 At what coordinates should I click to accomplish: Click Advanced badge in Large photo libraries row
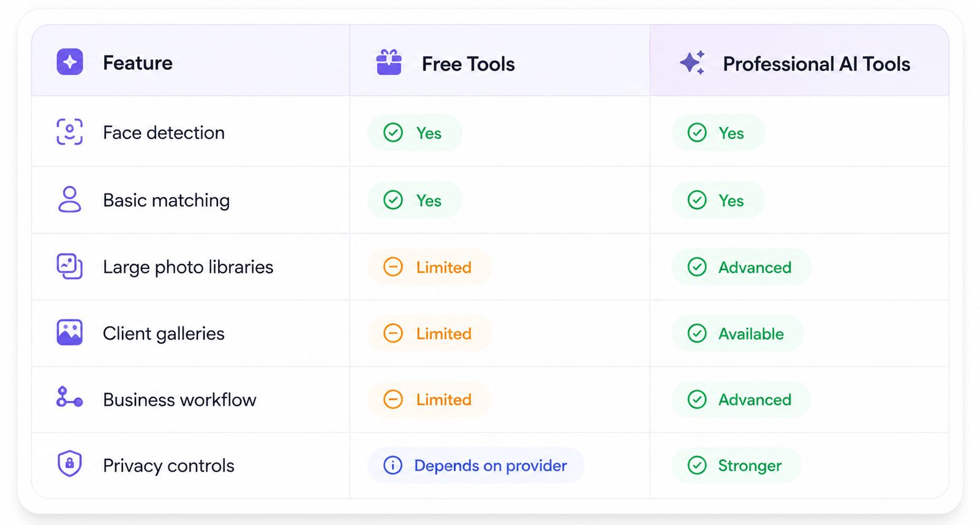click(x=741, y=267)
